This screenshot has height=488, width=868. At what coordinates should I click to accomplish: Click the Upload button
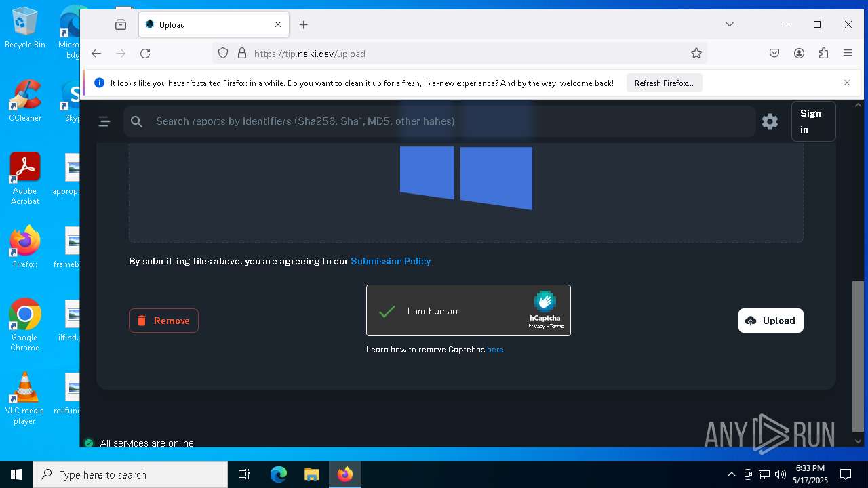[x=770, y=321]
